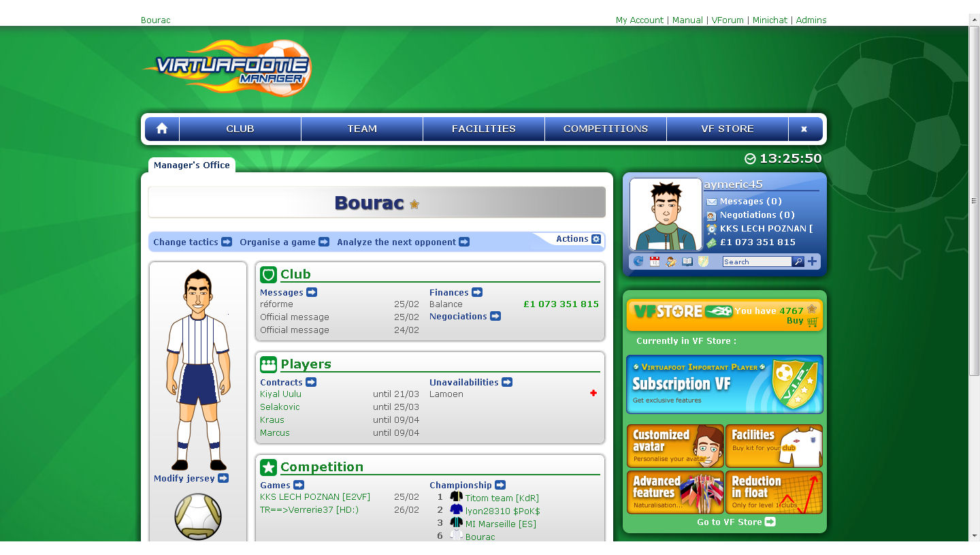This screenshot has width=980, height=555.
Task: Click the arrow icon beside Club Messages
Action: [312, 292]
